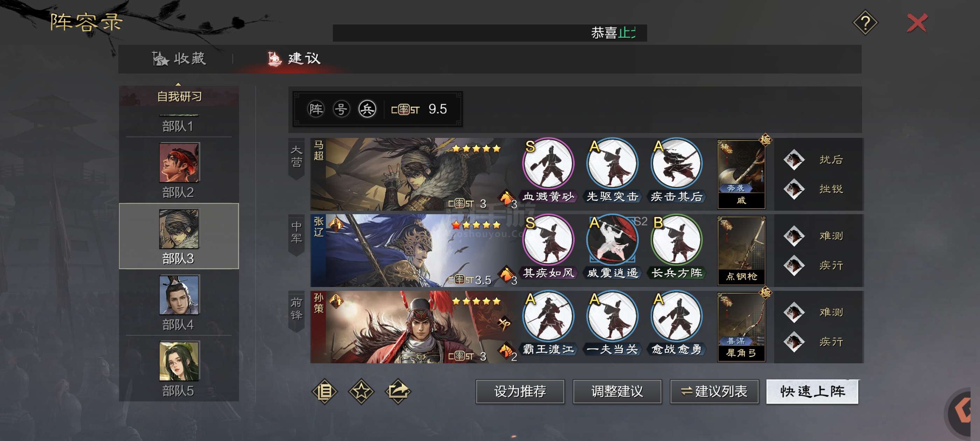Toggle the 阵 circle filter

coord(315,110)
